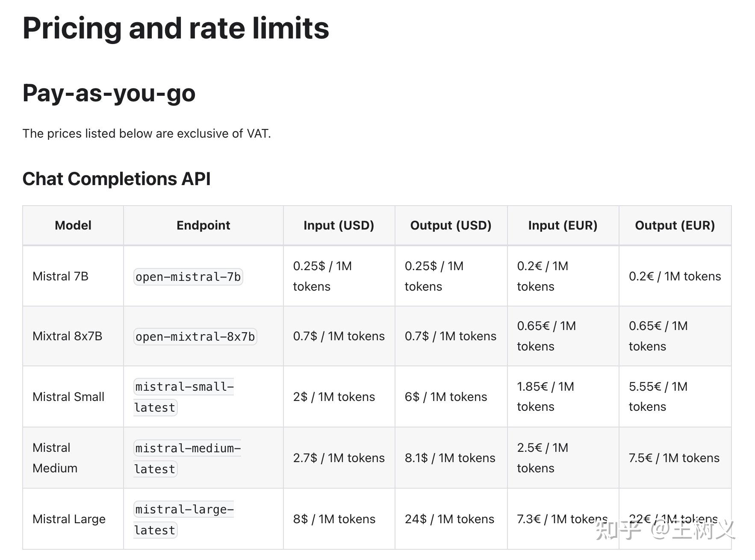Click the VAT exclusion note text

[x=147, y=133]
